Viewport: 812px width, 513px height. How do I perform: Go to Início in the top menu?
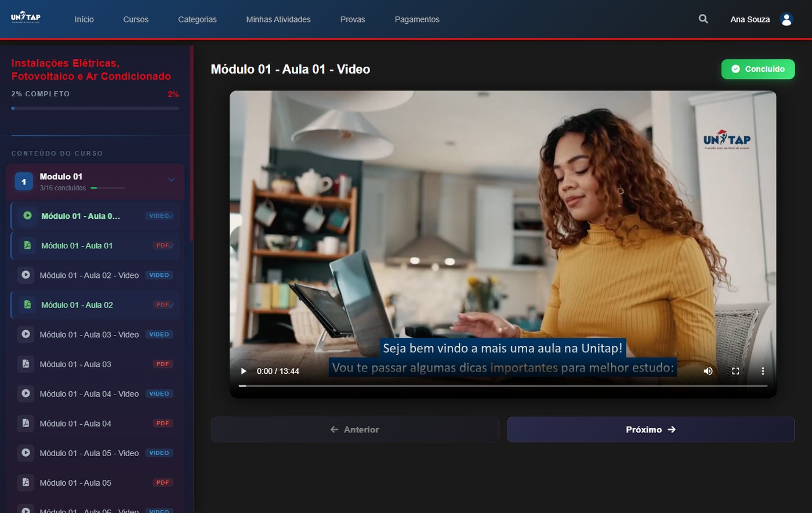pyautogui.click(x=84, y=19)
